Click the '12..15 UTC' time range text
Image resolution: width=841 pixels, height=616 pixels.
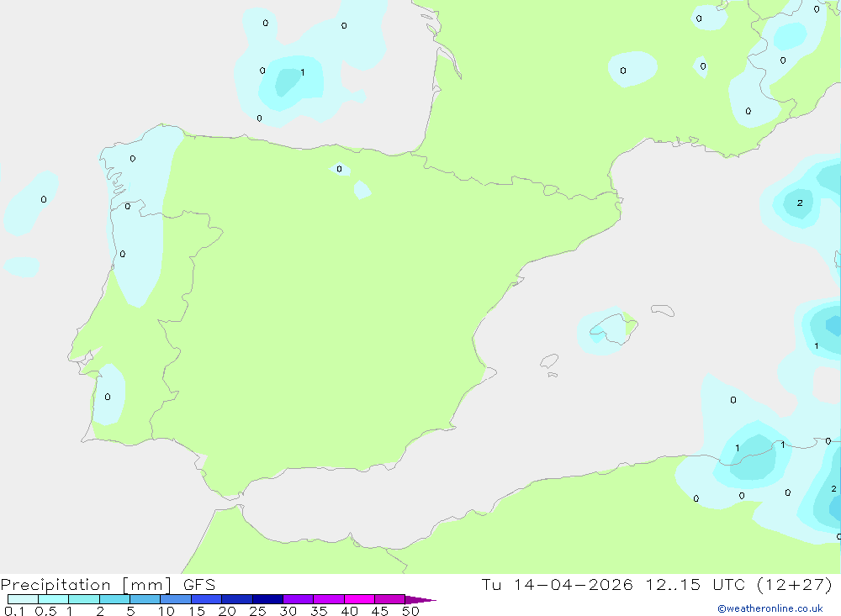pos(696,584)
